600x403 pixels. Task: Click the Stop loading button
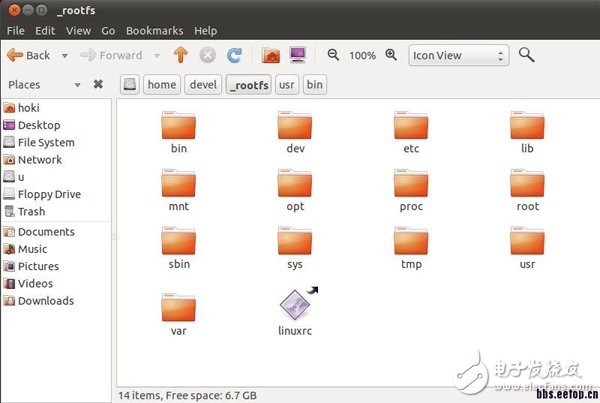click(208, 55)
